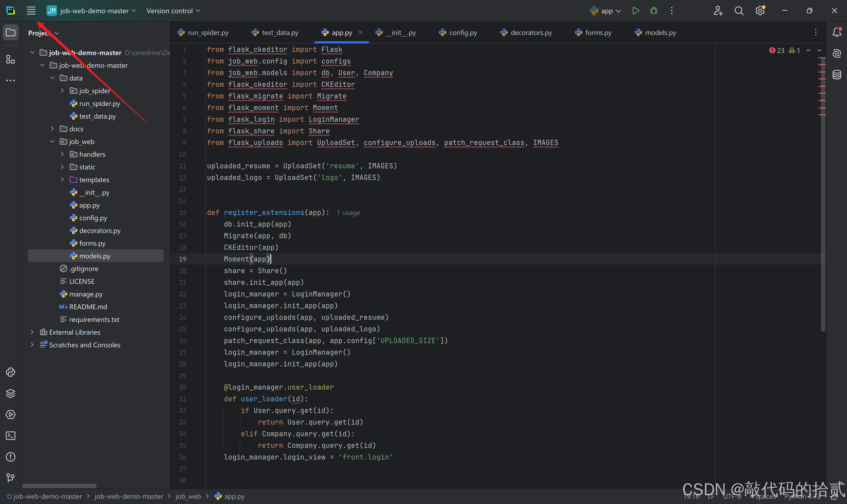Click the Search Everywhere magnifier icon
This screenshot has width=847, height=504.
click(x=739, y=11)
